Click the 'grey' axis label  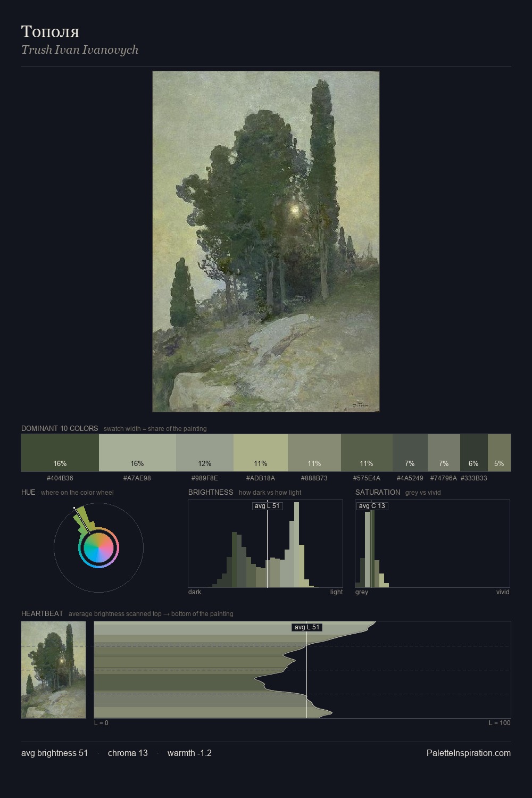[x=362, y=592]
